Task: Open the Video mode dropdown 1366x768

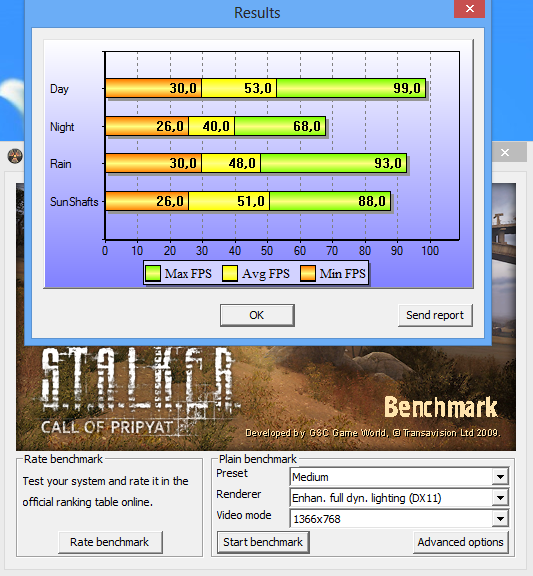Action: 399,519
